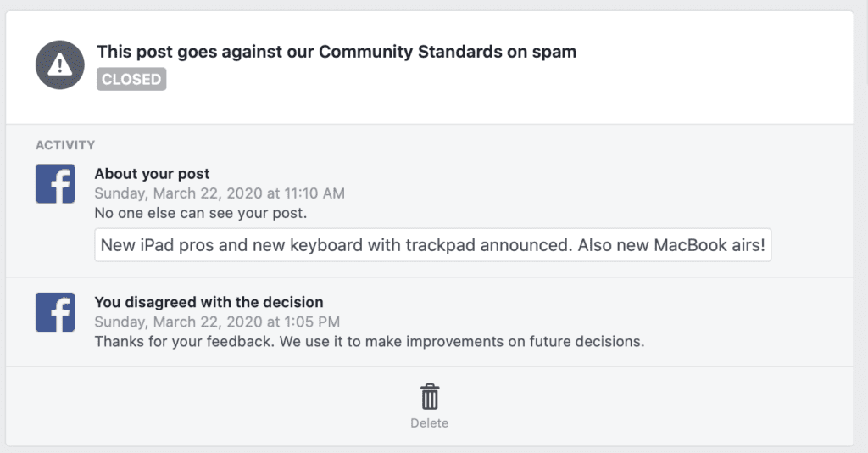Screen dimensions: 868x453
Task: Click the Facebook logo beside You disagreed
Action: [55, 311]
